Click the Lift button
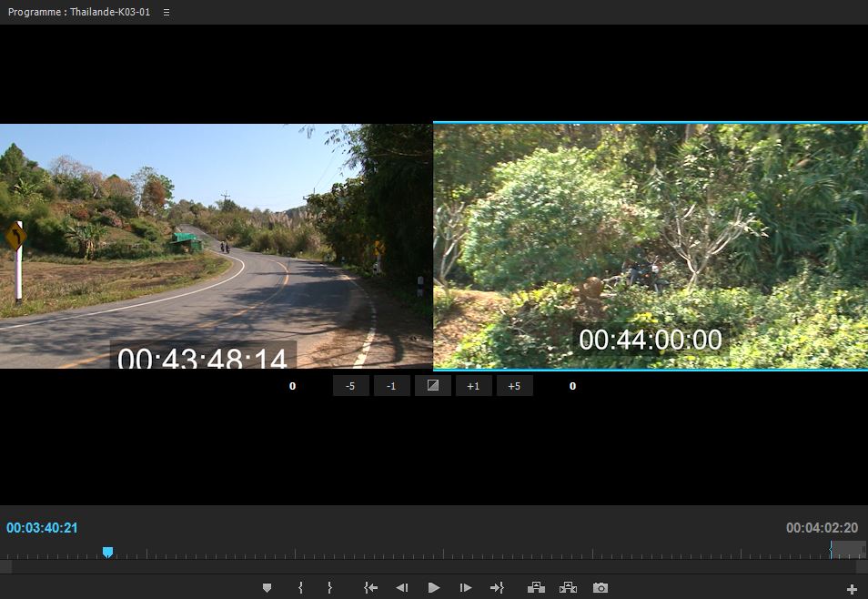This screenshot has width=868, height=599. (x=536, y=588)
